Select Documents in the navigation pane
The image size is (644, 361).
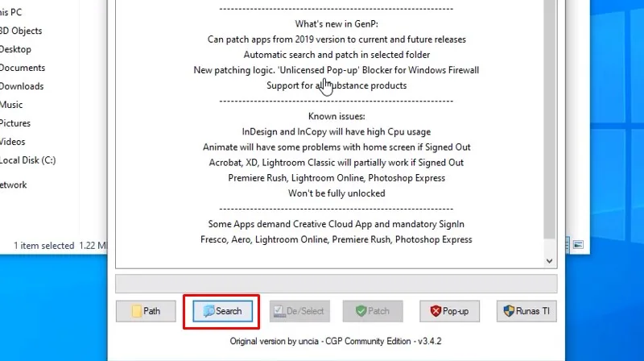[x=23, y=68]
